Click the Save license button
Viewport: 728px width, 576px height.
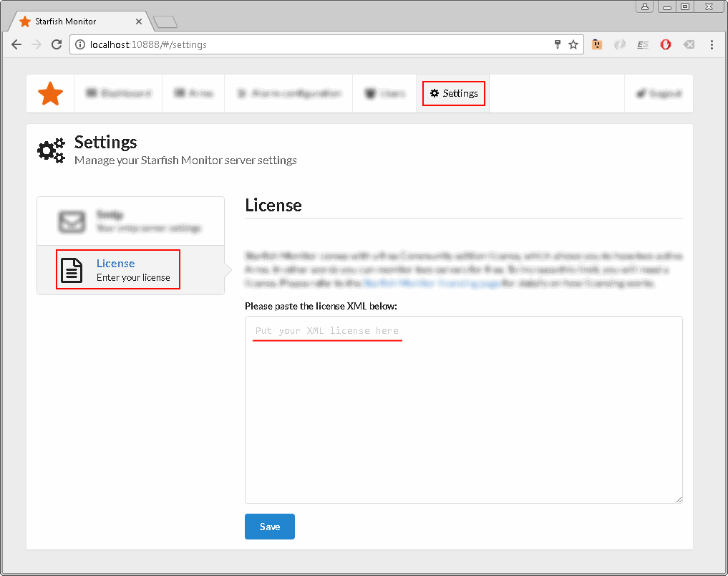(270, 527)
